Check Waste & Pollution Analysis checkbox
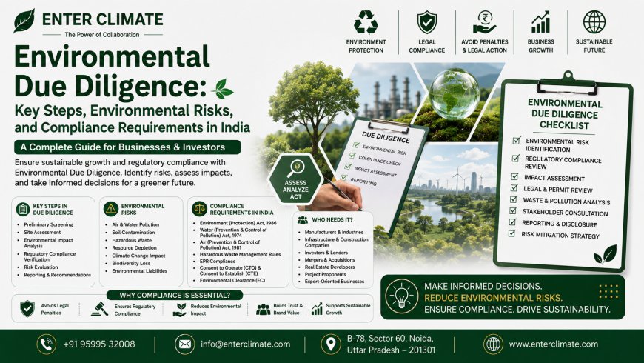This screenshot has height=363, width=644. 514,199
